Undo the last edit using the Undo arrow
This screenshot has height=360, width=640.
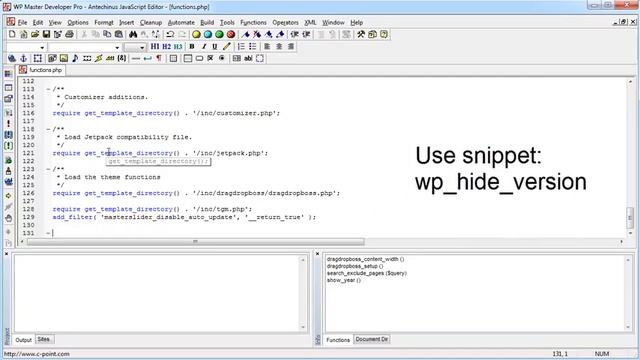(170, 34)
